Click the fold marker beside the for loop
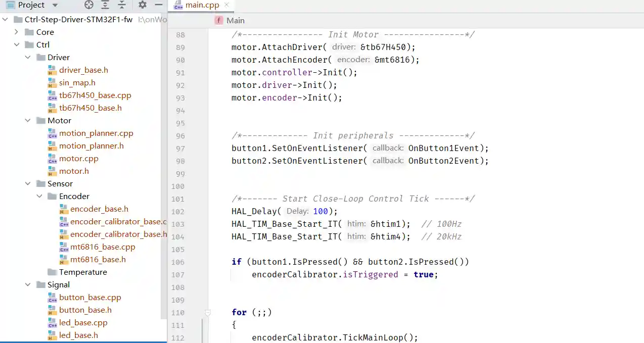 coord(208,313)
